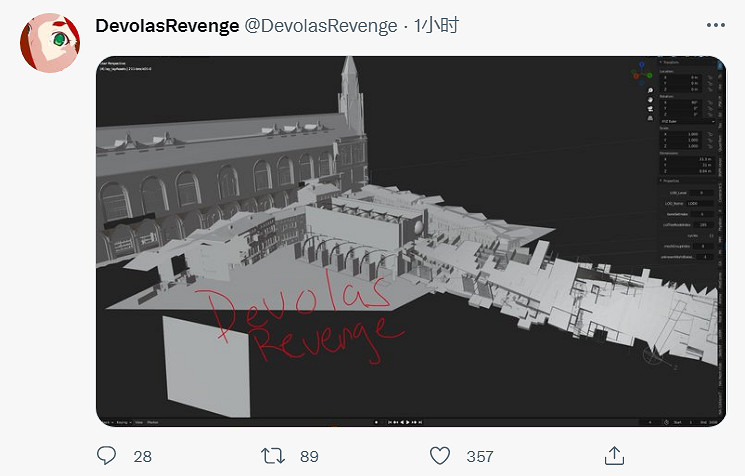The width and height of the screenshot is (745, 476).
Task: Click the DevolasRevenge display name
Action: [167, 25]
